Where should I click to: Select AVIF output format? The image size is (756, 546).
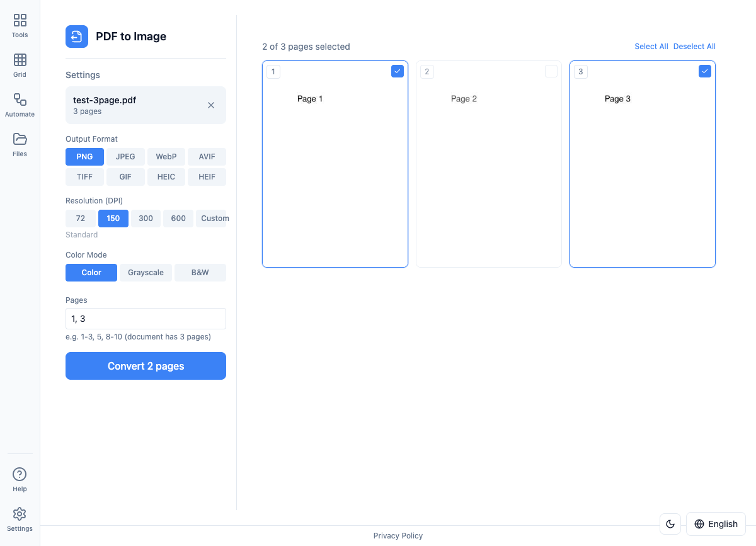pyautogui.click(x=207, y=157)
